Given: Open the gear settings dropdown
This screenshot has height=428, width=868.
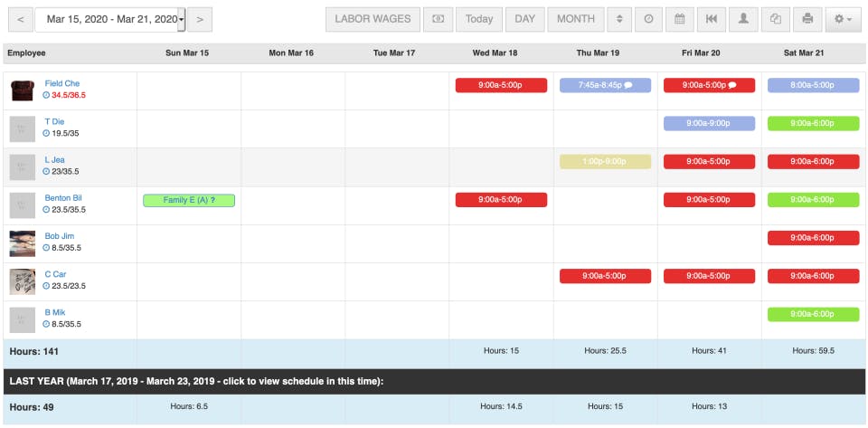Looking at the screenshot, I should [x=844, y=18].
